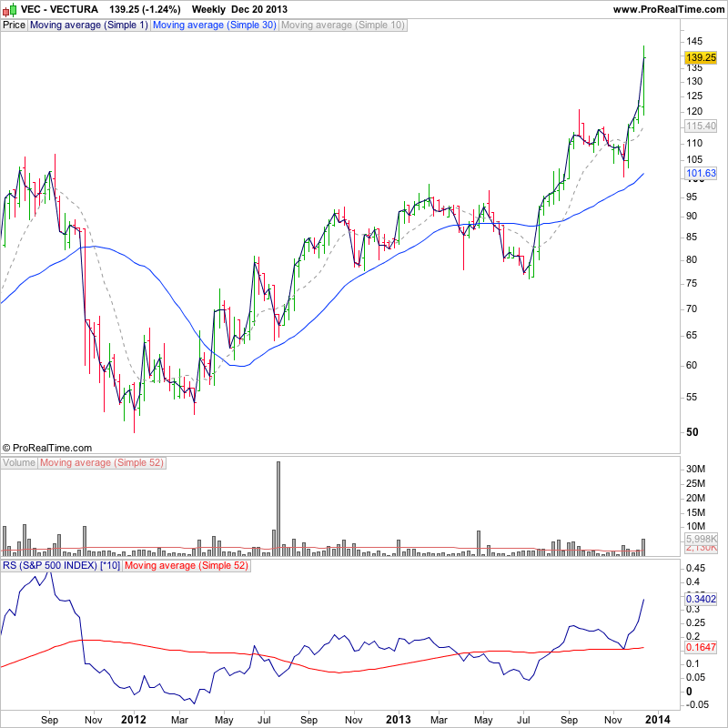Select the Moving average (Simple 1) label

88,25
